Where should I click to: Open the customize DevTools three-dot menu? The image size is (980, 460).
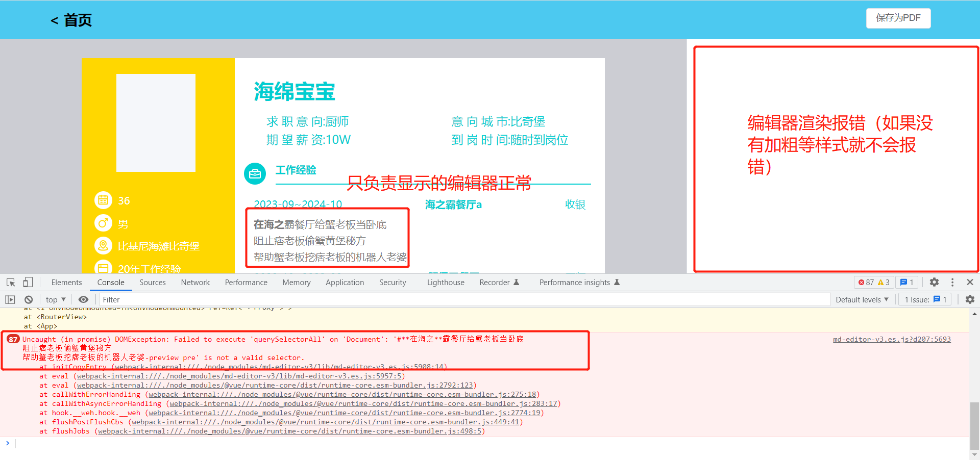pyautogui.click(x=951, y=282)
